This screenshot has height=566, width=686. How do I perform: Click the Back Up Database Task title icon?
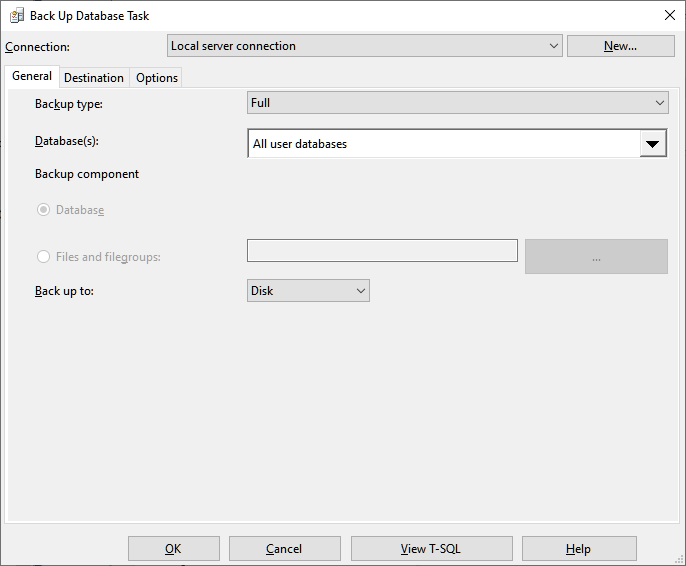click(17, 16)
